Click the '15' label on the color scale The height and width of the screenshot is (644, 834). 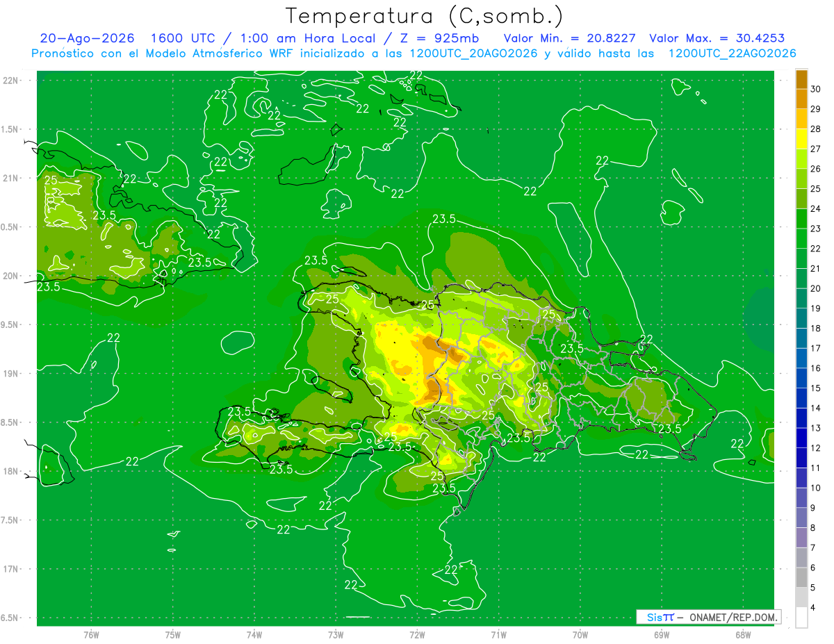click(x=816, y=388)
